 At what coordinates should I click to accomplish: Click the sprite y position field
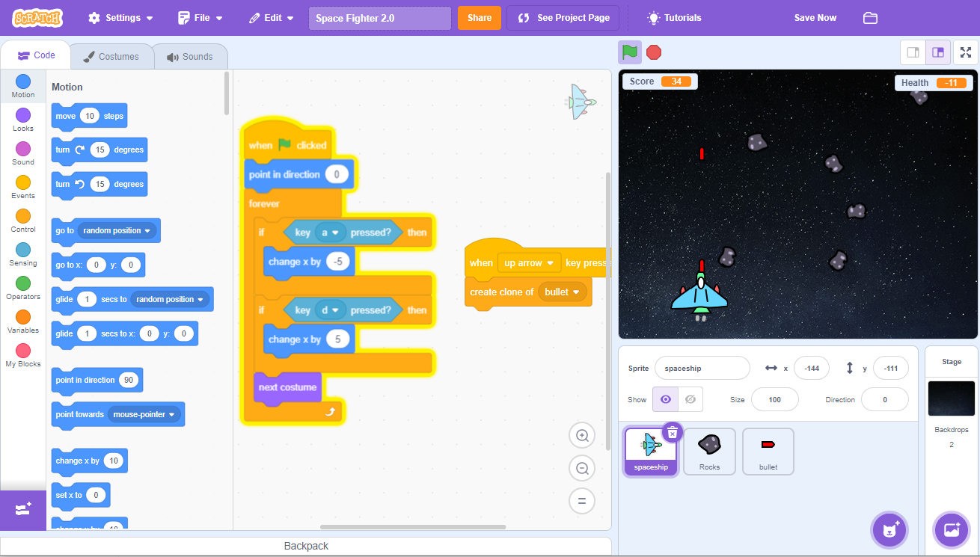pyautogui.click(x=890, y=368)
